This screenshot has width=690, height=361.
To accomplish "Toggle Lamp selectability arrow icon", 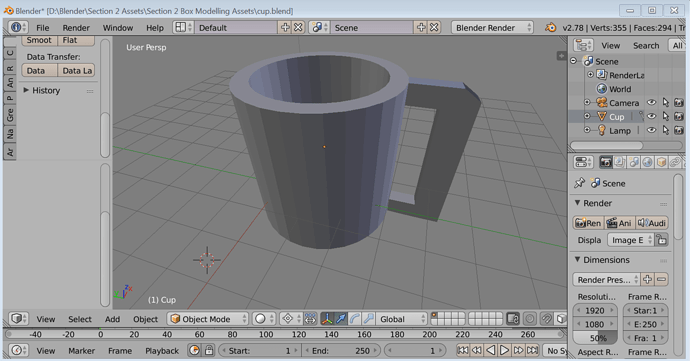I will click(666, 130).
